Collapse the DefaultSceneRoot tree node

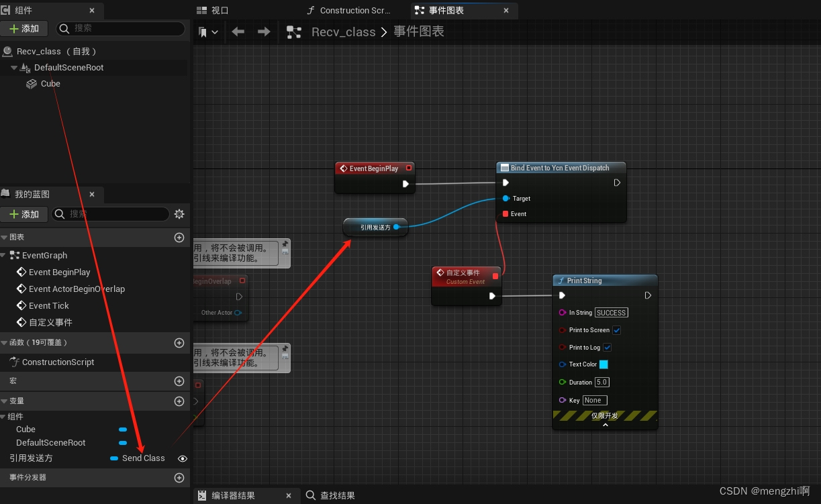click(14, 68)
